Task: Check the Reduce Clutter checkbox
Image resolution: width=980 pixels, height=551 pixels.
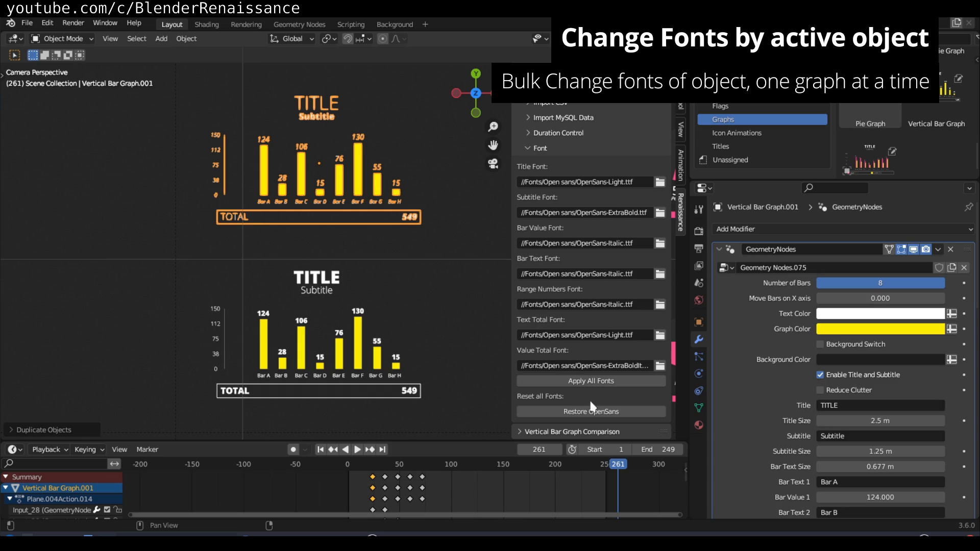Action: point(820,390)
